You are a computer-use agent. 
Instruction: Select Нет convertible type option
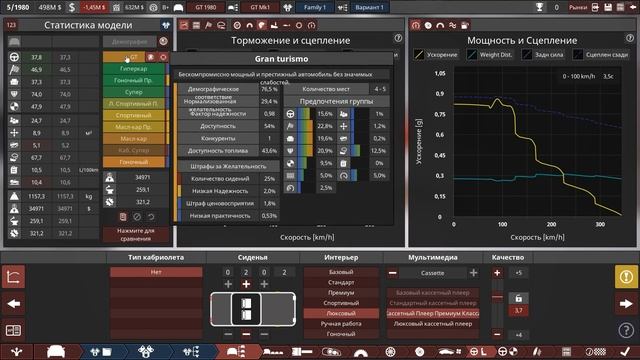(156, 272)
